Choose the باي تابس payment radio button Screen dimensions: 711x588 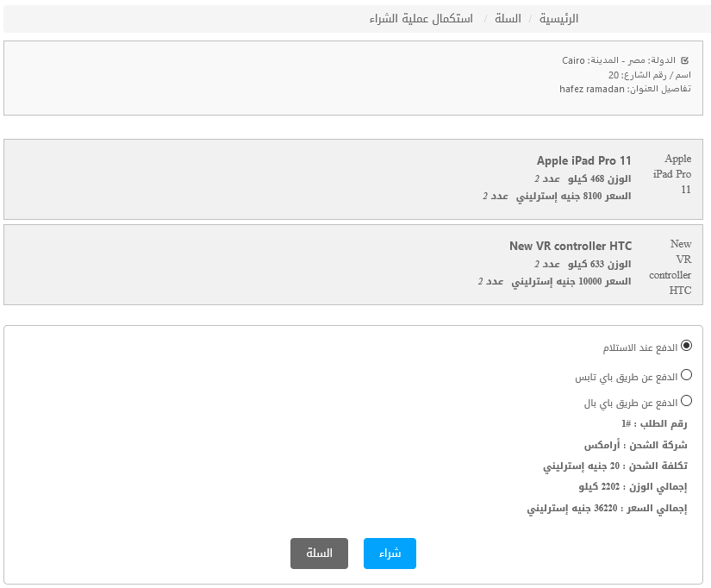(x=686, y=375)
